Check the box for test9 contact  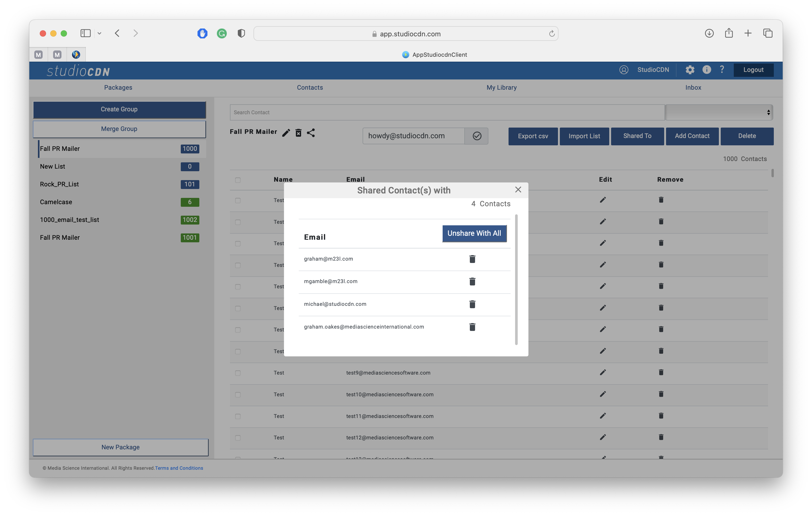[x=238, y=373]
